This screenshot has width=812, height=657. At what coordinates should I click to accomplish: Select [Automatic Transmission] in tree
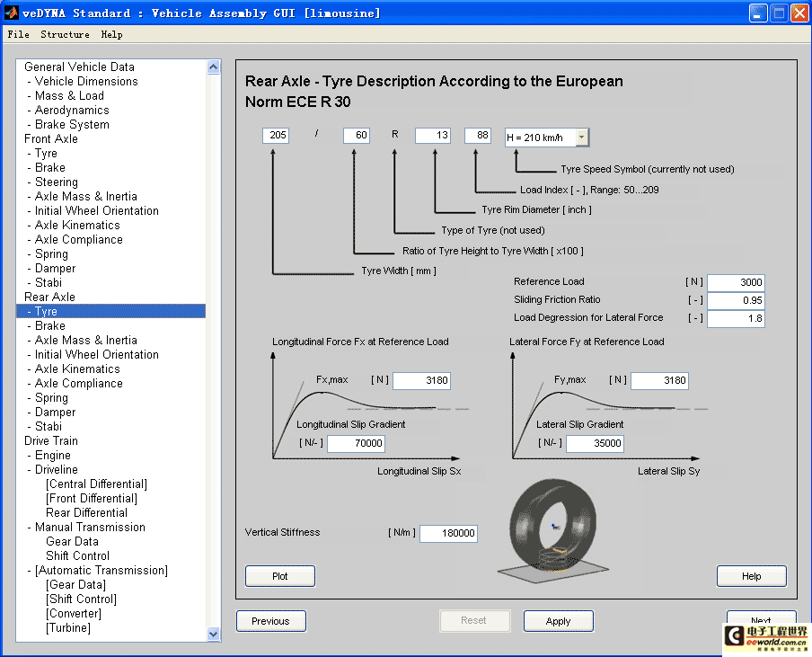pyautogui.click(x=101, y=571)
